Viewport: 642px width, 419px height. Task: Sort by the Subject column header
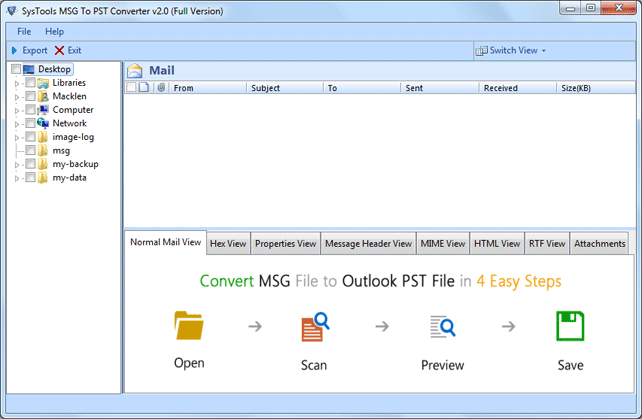285,88
